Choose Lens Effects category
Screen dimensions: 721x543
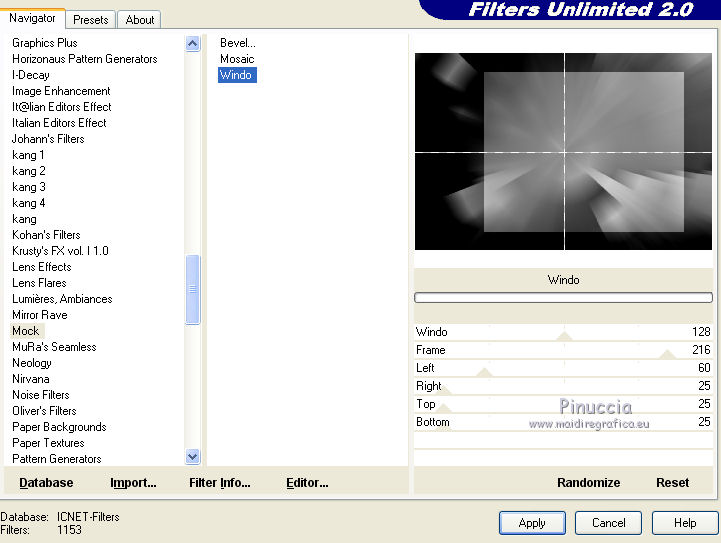(42, 267)
